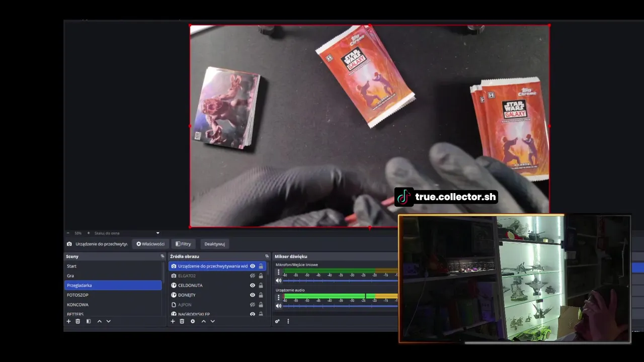Show the ELGATO2 source via its eye icon
644x362 pixels.
(x=253, y=276)
